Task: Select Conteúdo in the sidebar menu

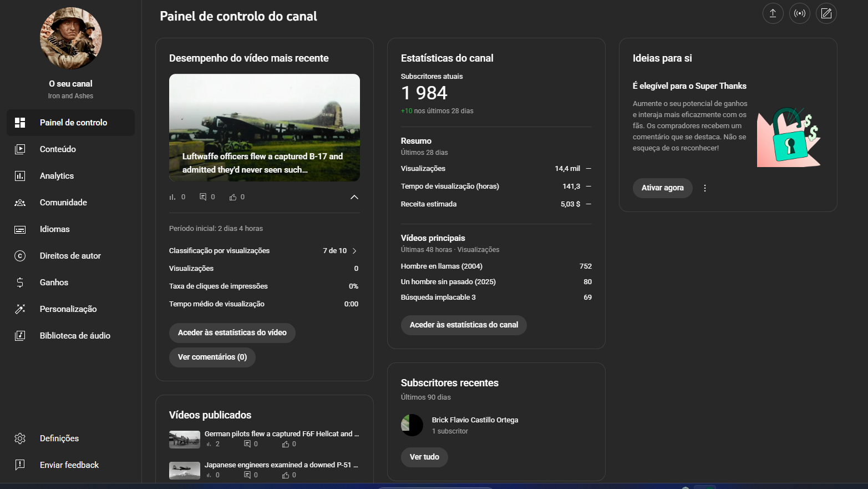Action: [x=58, y=149]
